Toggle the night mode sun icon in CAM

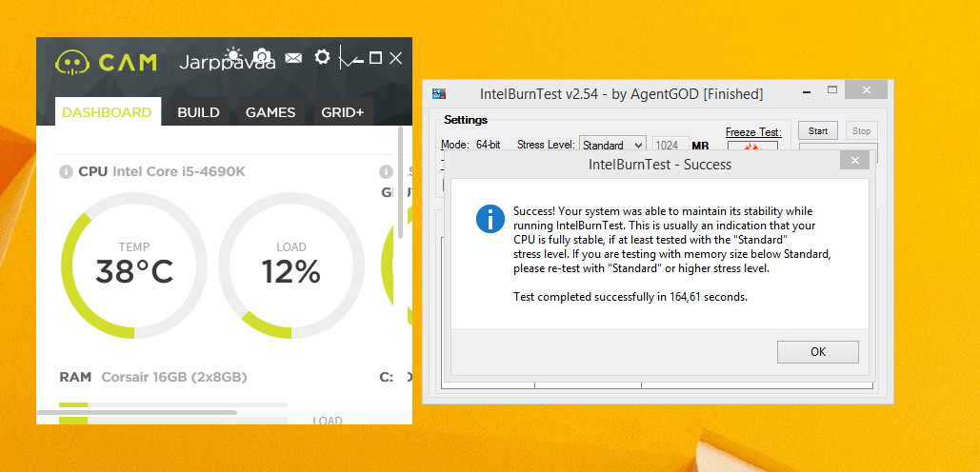(x=233, y=54)
